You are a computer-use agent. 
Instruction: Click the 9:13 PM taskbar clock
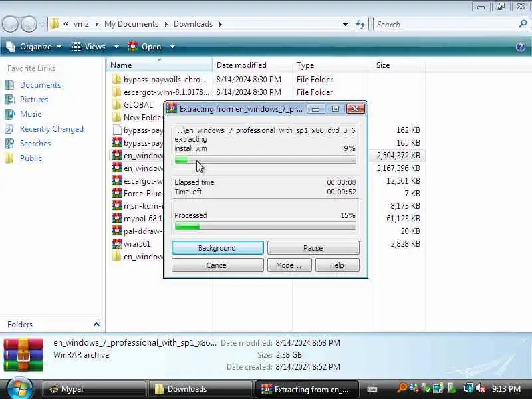point(506,389)
